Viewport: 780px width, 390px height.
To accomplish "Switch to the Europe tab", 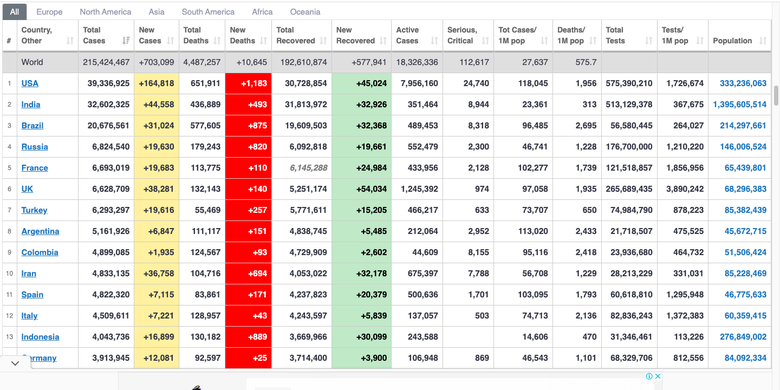I will (49, 12).
